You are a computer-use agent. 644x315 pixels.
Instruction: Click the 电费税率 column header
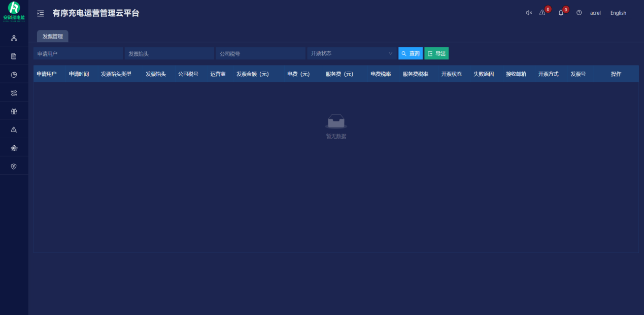tap(381, 74)
